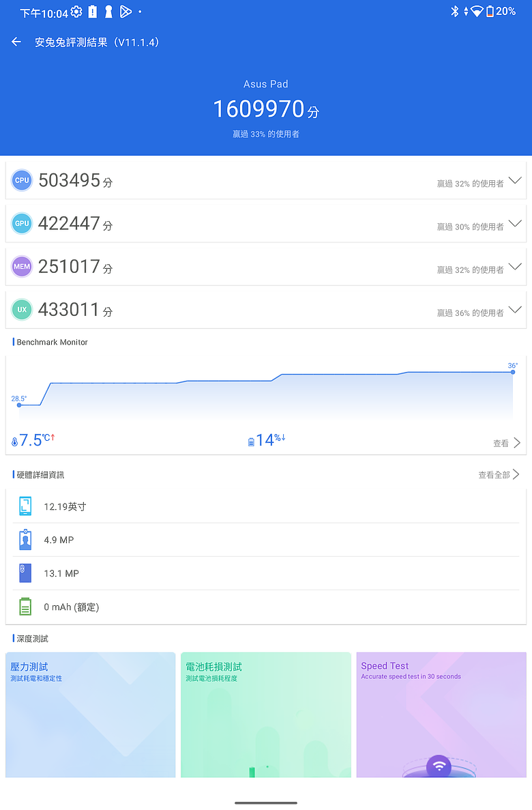This screenshot has width=532, height=810.
Task: Click the 深度測試 heading
Action: (x=33, y=639)
